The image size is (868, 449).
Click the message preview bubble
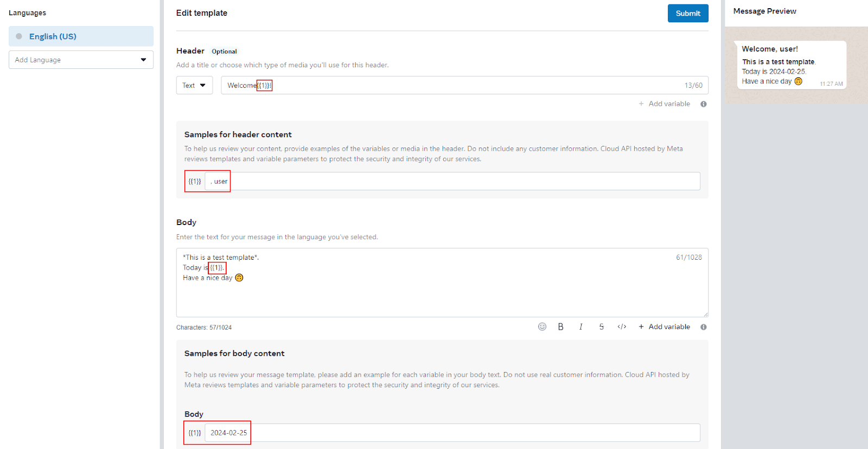[790, 65]
